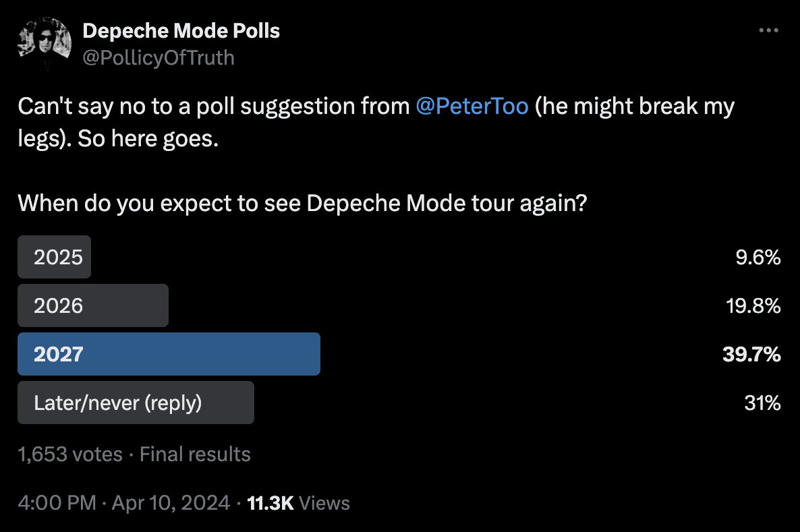Open the 4:00 PM timestamp link

pyautogui.click(x=57, y=503)
